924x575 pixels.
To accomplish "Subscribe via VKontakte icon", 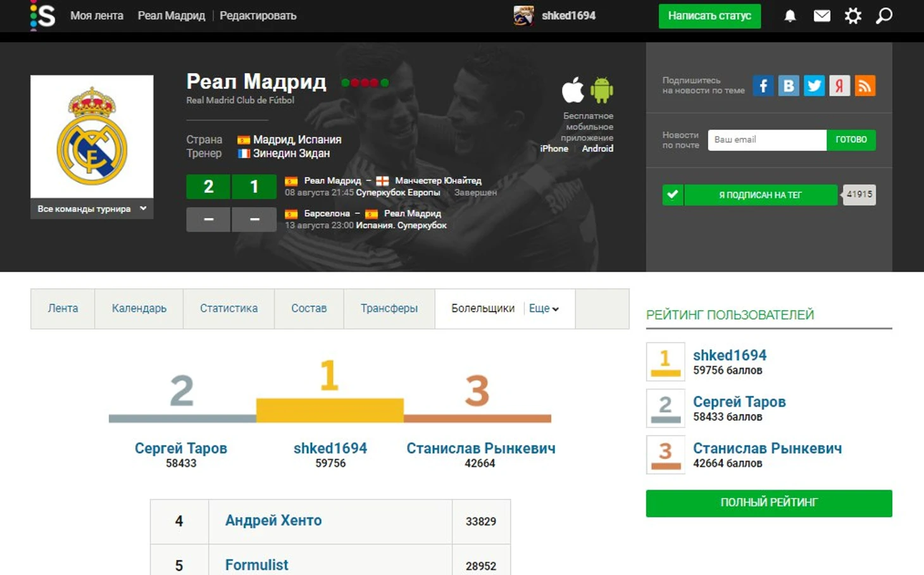I will (x=789, y=85).
